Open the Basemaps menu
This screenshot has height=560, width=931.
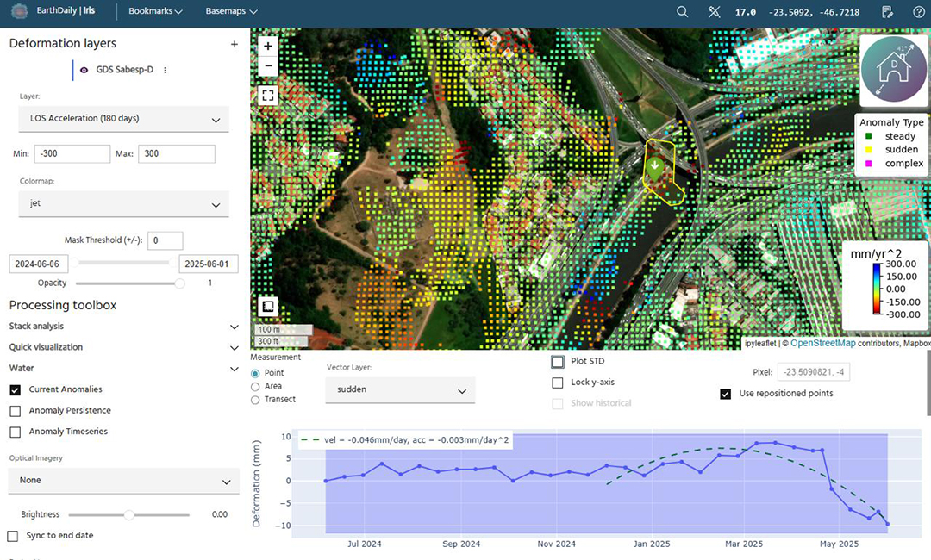tap(231, 12)
